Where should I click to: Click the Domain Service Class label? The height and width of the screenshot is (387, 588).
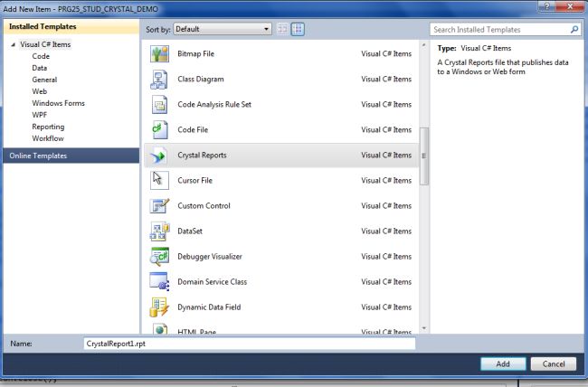pos(213,282)
